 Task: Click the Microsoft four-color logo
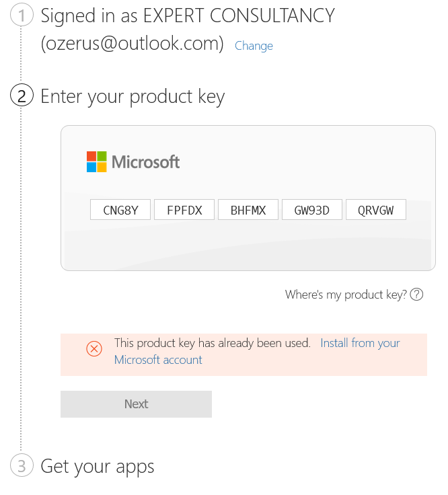tap(97, 162)
